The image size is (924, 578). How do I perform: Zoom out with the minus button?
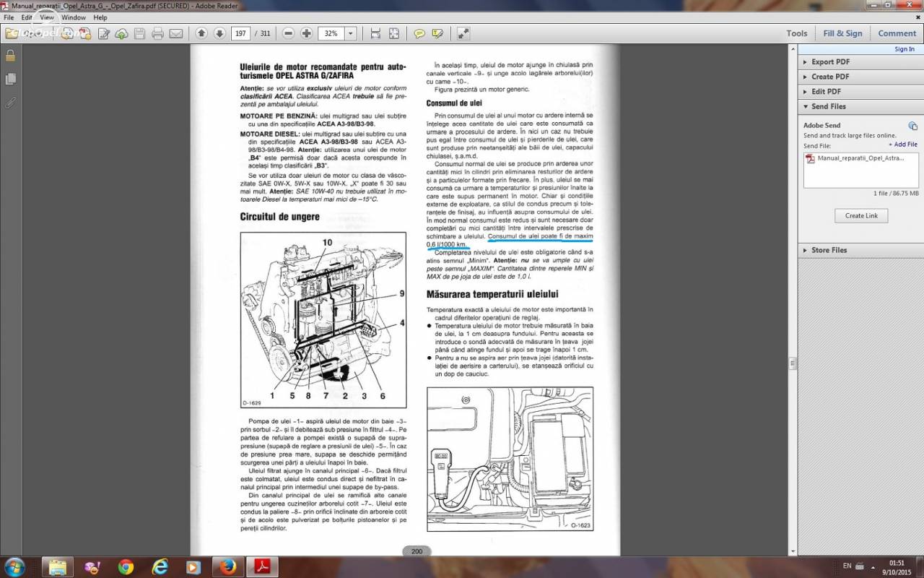(x=288, y=33)
